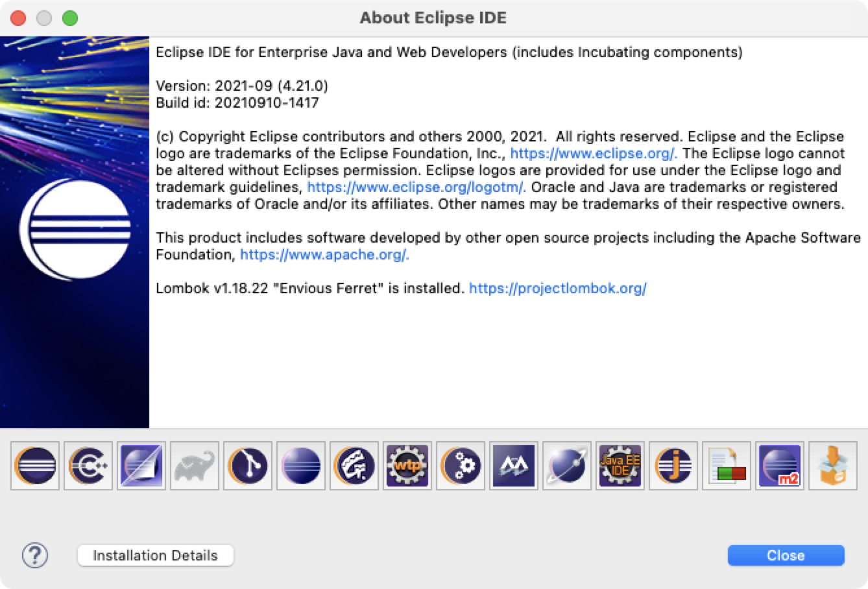Click the orbiting planet feature icon
Image resolution: width=868 pixels, height=589 pixels.
tap(567, 466)
